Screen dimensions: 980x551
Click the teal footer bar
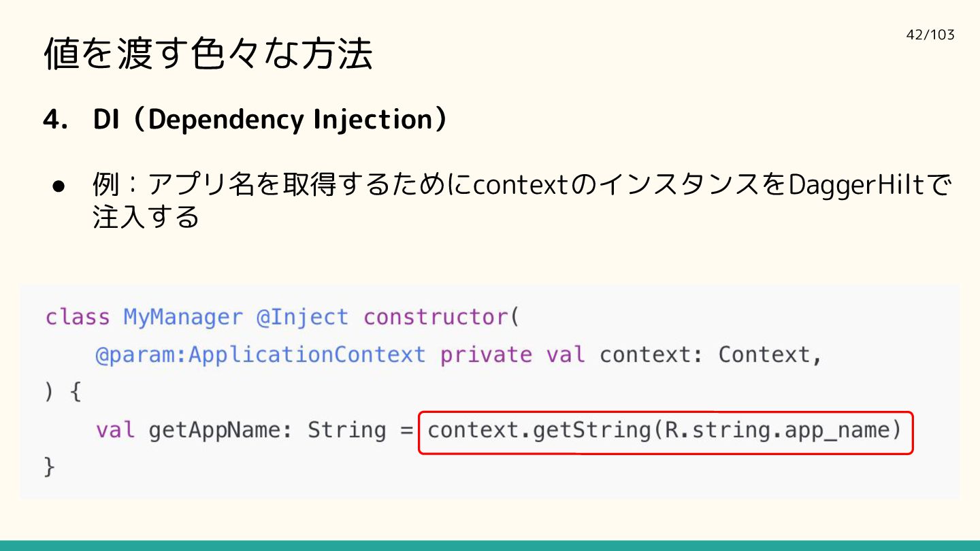[x=490, y=546]
